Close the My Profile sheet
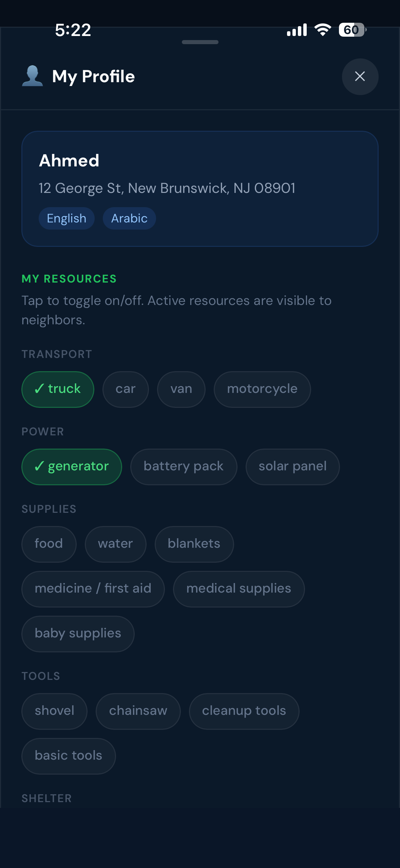This screenshot has height=868, width=400. (360, 76)
